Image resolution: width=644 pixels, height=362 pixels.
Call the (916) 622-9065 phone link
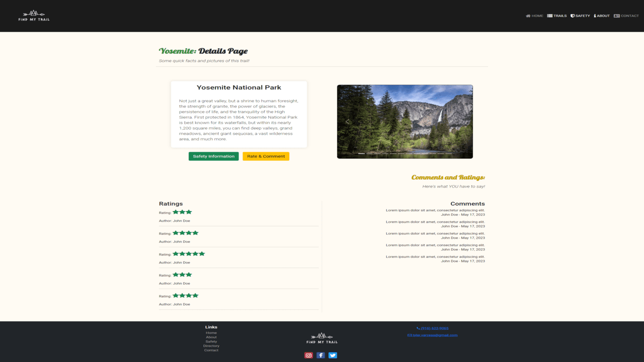[x=433, y=328]
